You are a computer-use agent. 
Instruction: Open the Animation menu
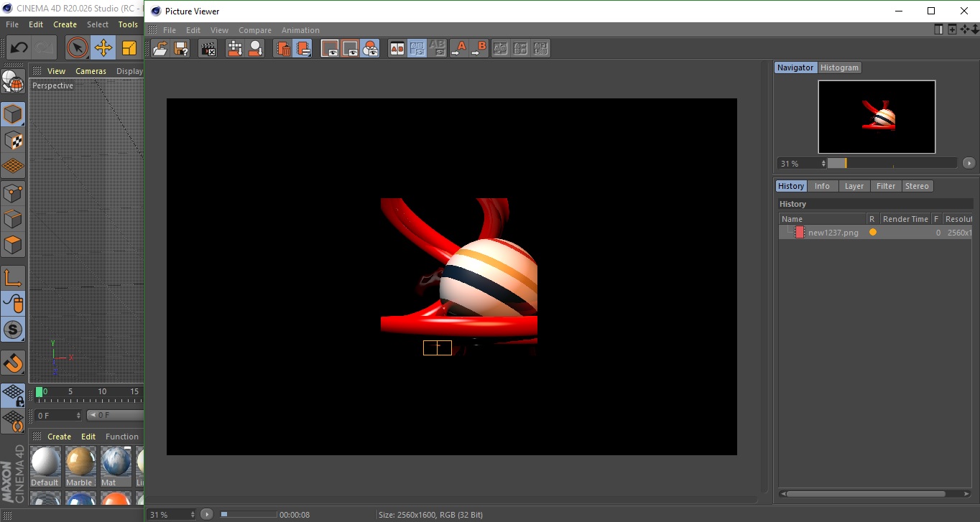[x=300, y=30]
